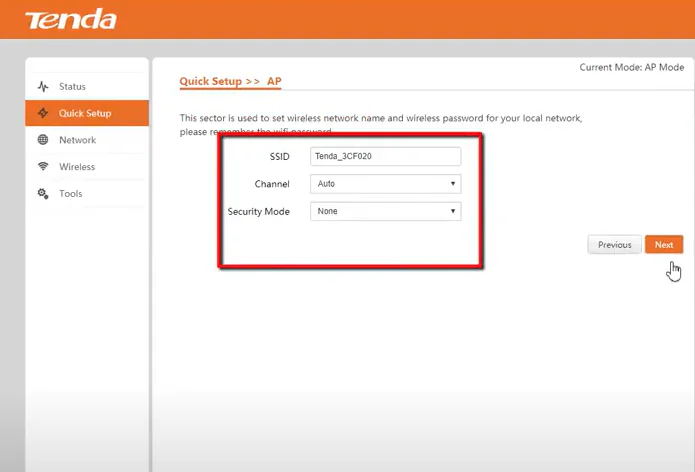
Task: Click the Status pulse icon
Action: 43,86
